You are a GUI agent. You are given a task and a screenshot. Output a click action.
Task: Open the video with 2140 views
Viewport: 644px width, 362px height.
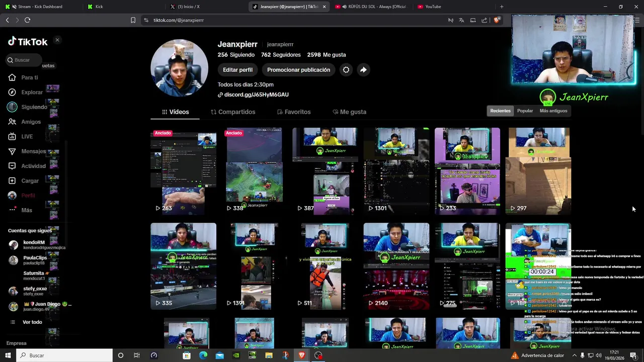tap(396, 266)
